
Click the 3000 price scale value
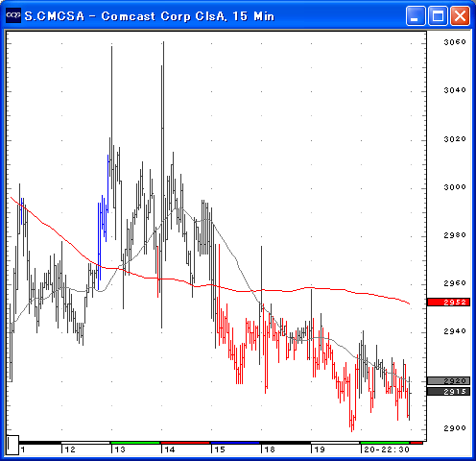point(455,187)
